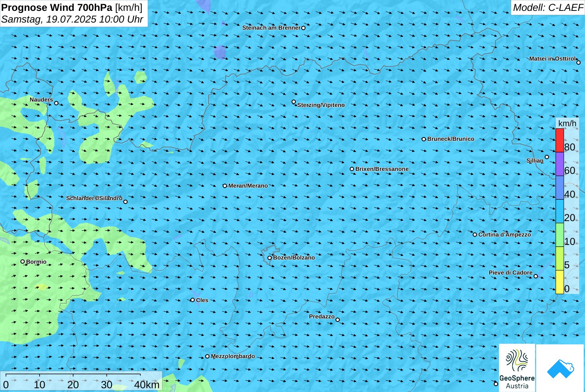This screenshot has width=585, height=392.
Task: Select the Sterzing/Vipiteno marker circle
Action: coord(294,102)
